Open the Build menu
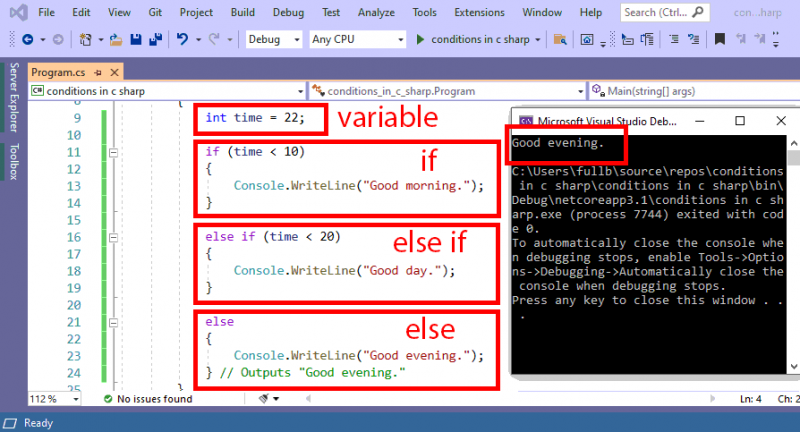This screenshot has width=800, height=432. pos(241,13)
